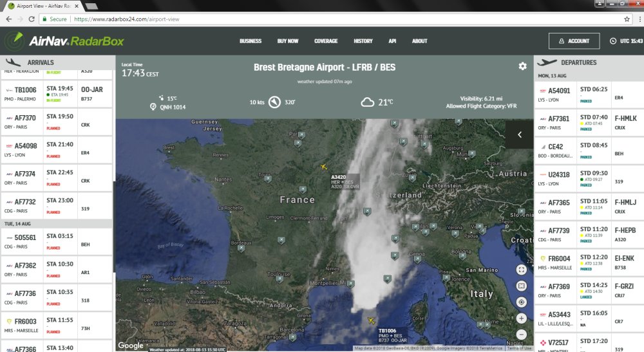Select the A3420 aircraft icon on the map

pos(324,166)
